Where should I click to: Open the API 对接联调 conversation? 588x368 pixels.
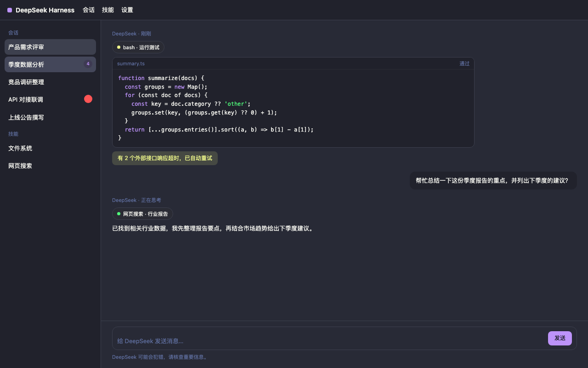[x=50, y=99]
